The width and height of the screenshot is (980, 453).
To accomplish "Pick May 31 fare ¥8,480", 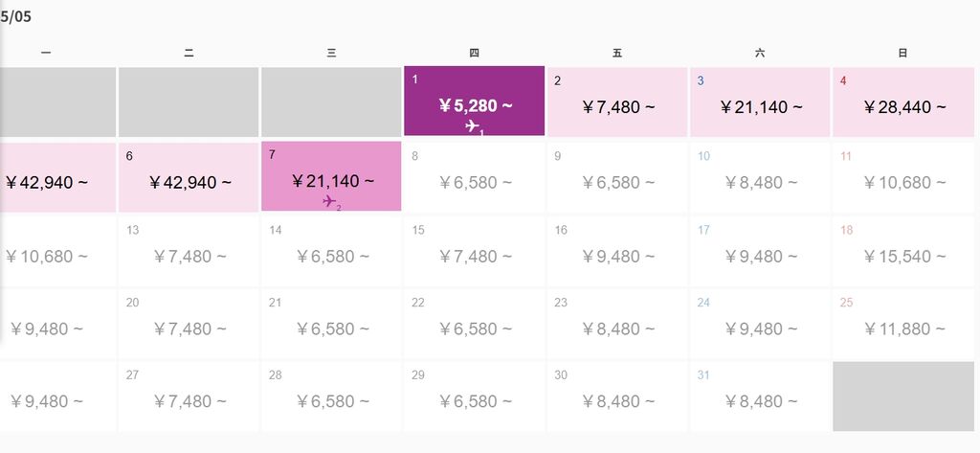I will (760, 396).
